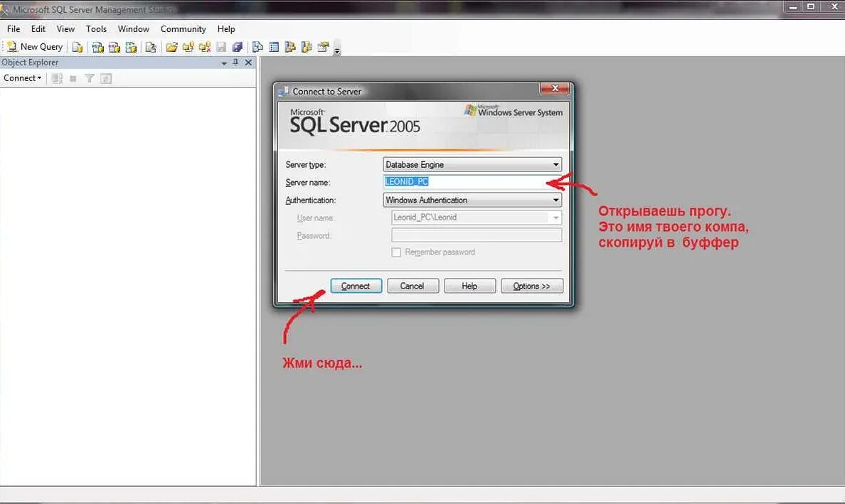Click the Refresh icon in Object Explorer
Image resolution: width=845 pixels, height=504 pixels.
click(106, 79)
